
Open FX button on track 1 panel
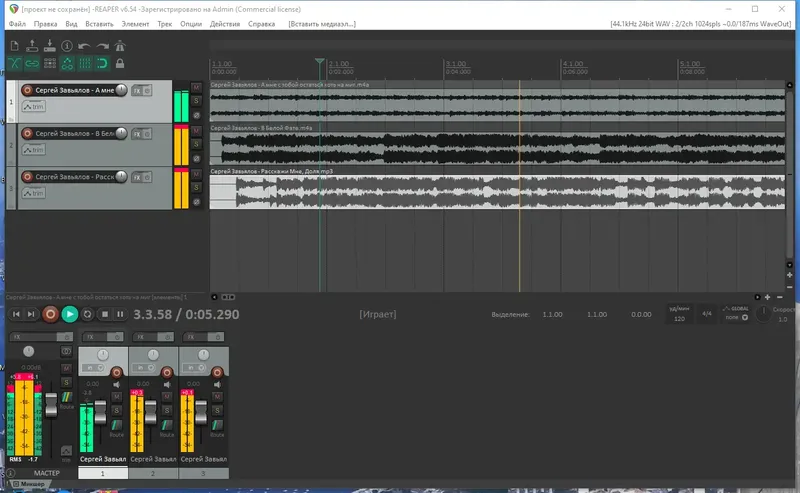137,91
